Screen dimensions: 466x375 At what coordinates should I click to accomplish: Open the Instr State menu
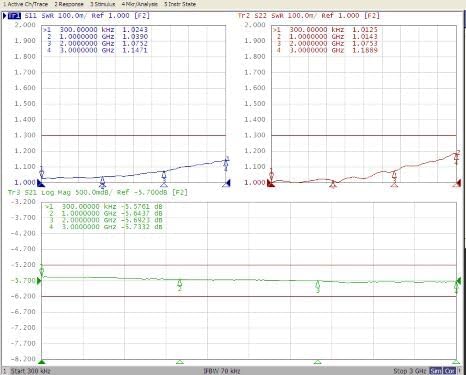coord(180,4)
